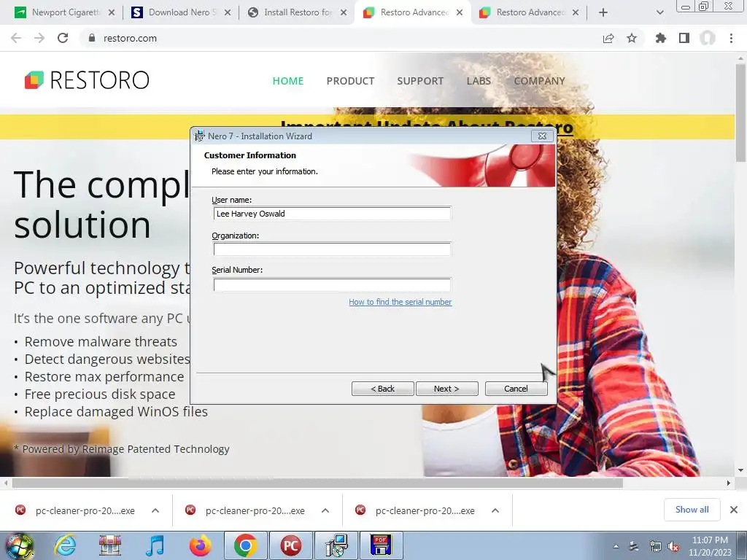Click the Organization field
The height and width of the screenshot is (560, 747).
point(332,249)
